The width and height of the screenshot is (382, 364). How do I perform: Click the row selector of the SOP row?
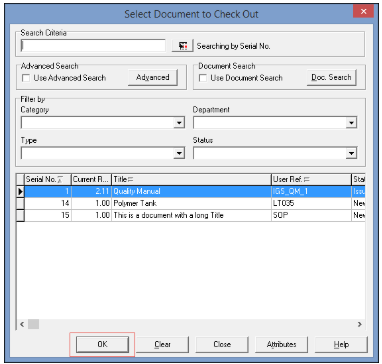(21, 215)
